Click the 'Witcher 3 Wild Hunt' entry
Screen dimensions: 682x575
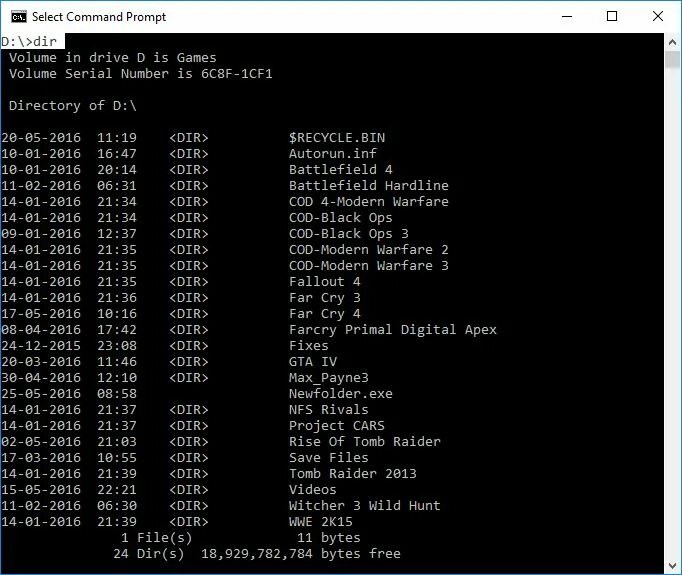click(x=365, y=506)
